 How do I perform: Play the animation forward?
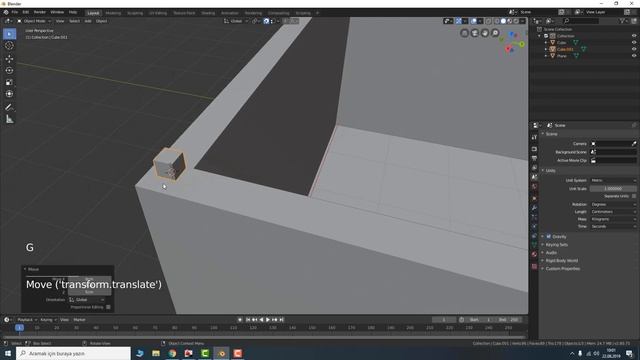click(268, 320)
